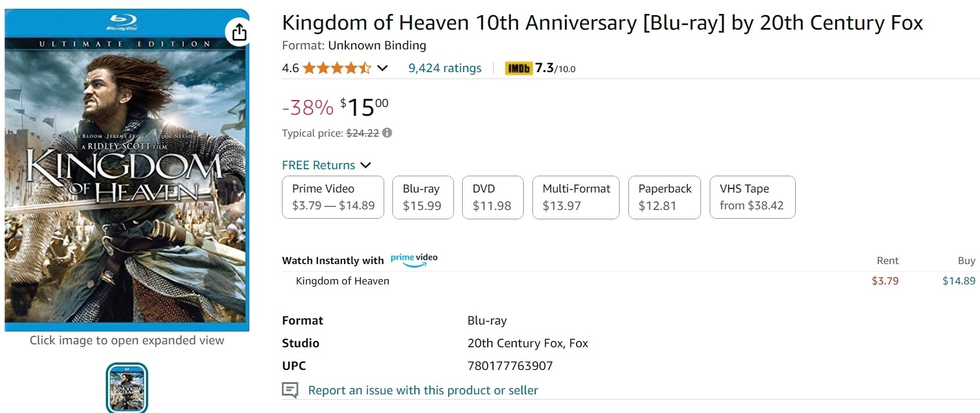
Task: Click the Prime Video logo
Action: tap(414, 260)
